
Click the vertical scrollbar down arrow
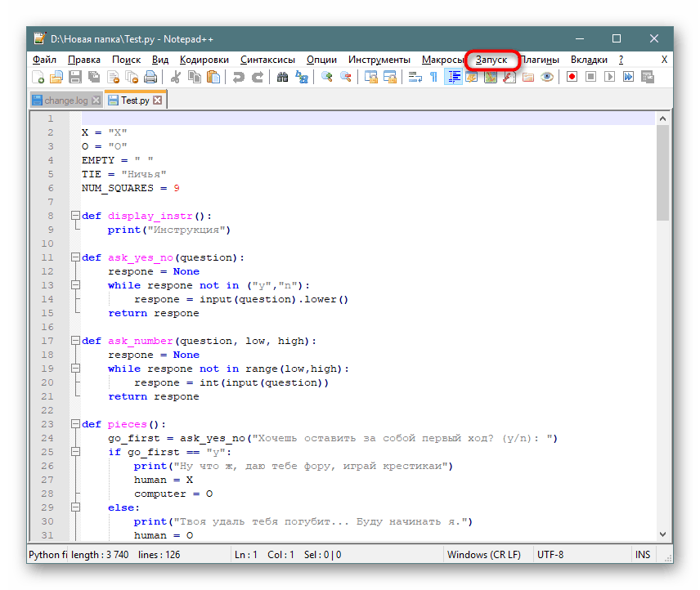[662, 534]
